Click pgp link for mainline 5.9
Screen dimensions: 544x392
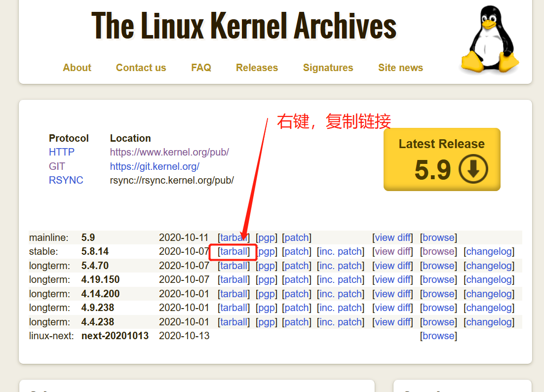click(x=267, y=237)
